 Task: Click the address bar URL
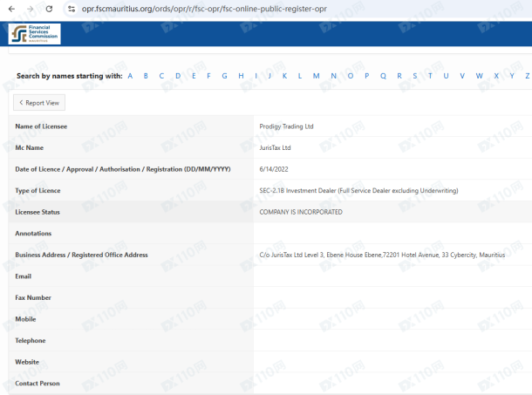click(x=201, y=8)
